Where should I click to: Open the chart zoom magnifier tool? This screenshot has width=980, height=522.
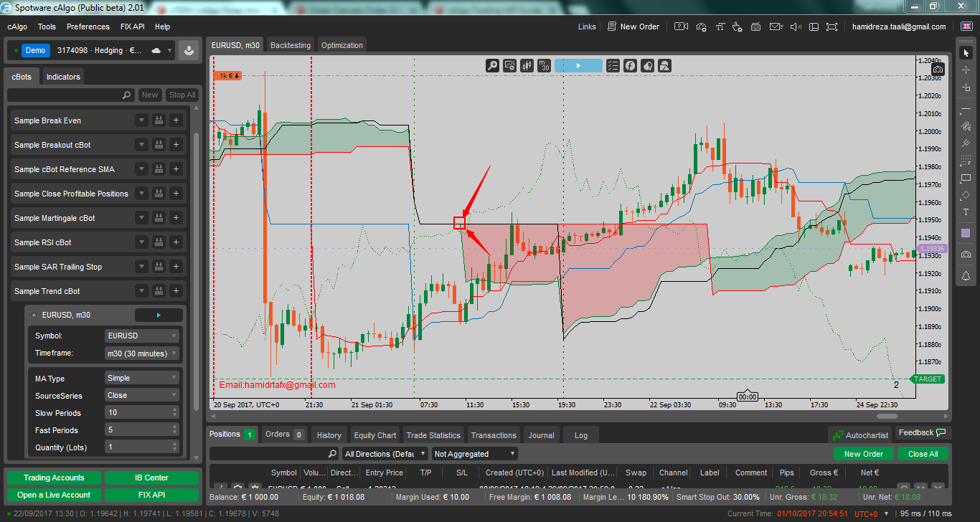click(492, 65)
